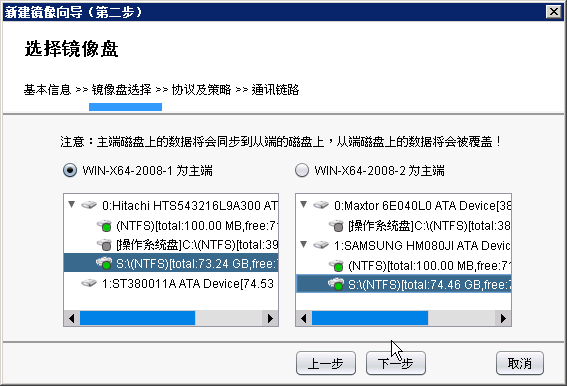This screenshot has height=386, width=567.
Task: Click the SAMSUNG disk drive icon
Action: click(x=321, y=245)
